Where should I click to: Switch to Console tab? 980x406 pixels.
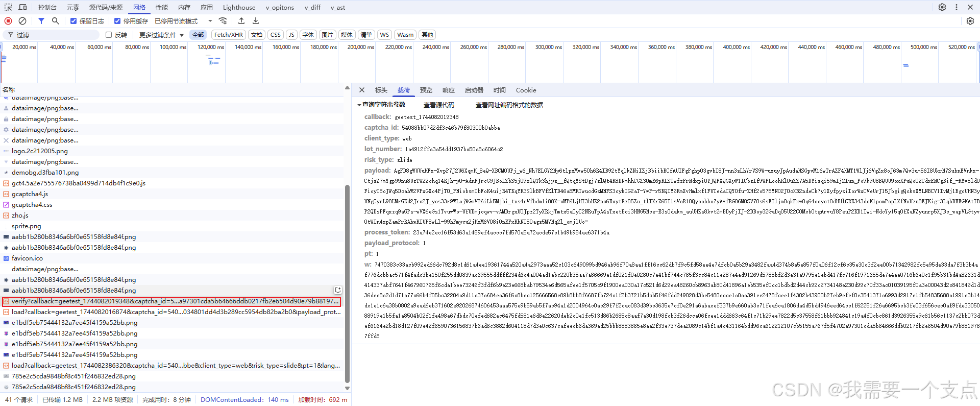coord(47,7)
